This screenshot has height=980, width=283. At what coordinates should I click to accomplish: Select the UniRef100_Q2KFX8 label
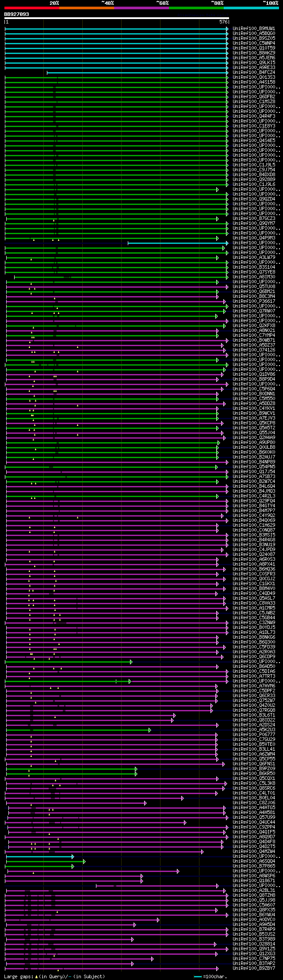pos(254,325)
